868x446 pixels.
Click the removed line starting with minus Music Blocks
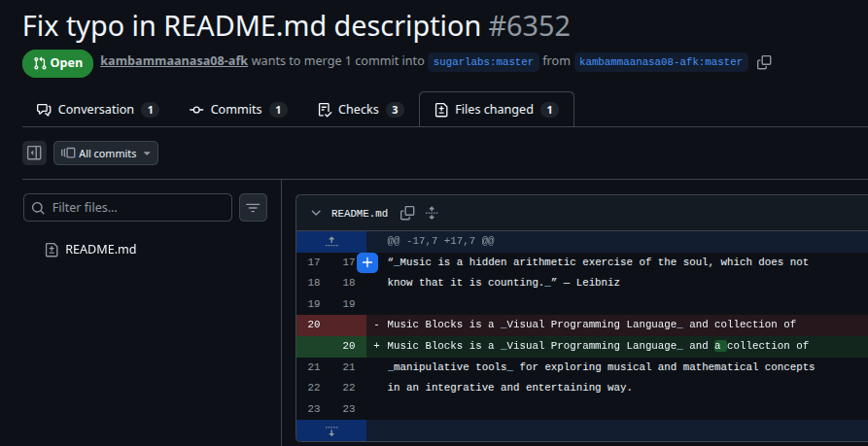pos(617,325)
